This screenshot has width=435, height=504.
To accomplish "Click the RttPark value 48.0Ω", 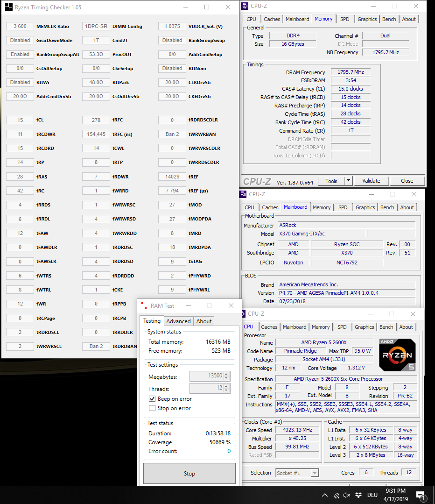I will pyautogui.click(x=96, y=82).
